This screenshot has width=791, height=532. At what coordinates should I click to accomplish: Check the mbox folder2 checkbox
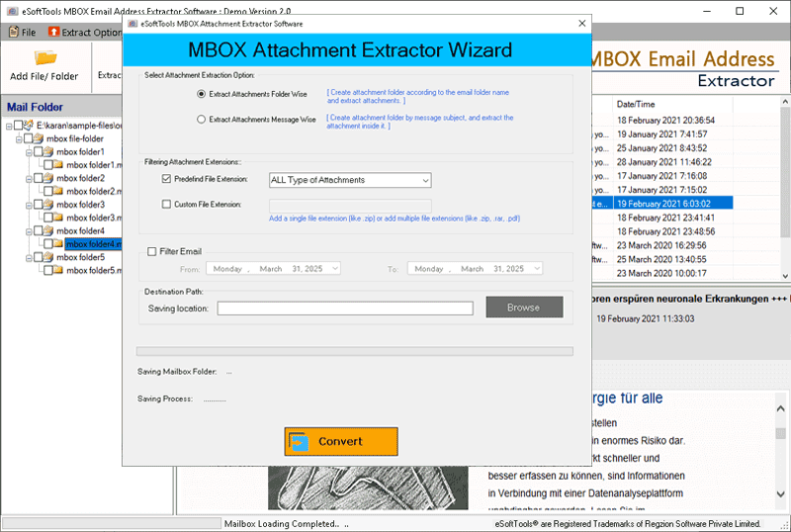point(39,178)
